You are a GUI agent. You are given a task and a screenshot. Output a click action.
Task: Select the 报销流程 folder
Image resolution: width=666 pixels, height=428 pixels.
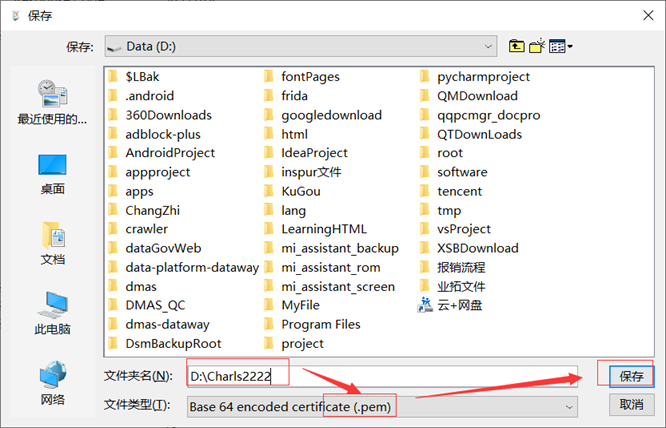(x=453, y=268)
